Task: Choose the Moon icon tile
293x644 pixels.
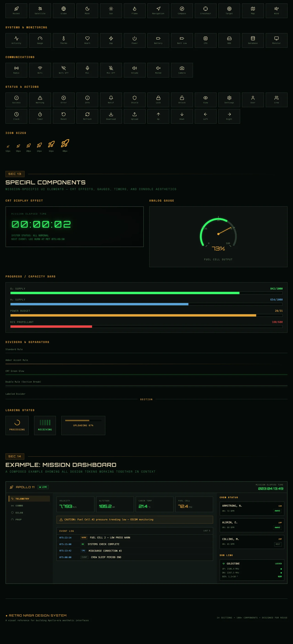Action: coord(87,11)
